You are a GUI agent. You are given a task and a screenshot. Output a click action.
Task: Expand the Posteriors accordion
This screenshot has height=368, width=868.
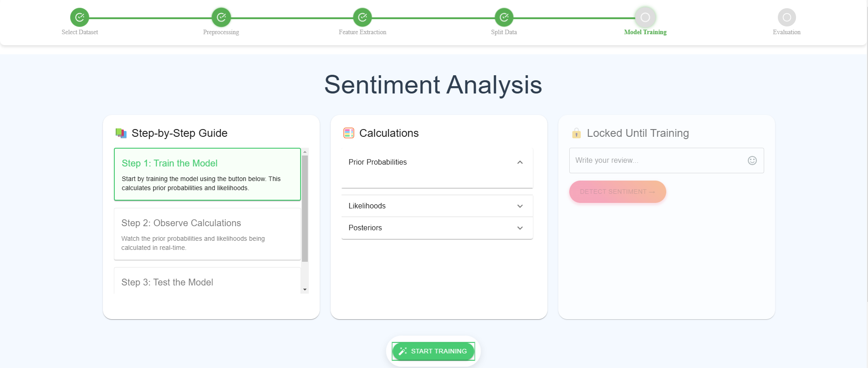point(437,228)
